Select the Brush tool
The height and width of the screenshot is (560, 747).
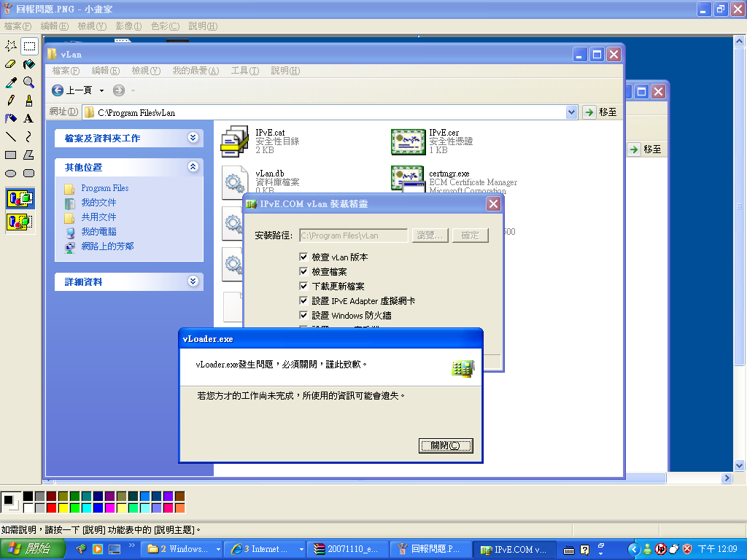[x=29, y=101]
